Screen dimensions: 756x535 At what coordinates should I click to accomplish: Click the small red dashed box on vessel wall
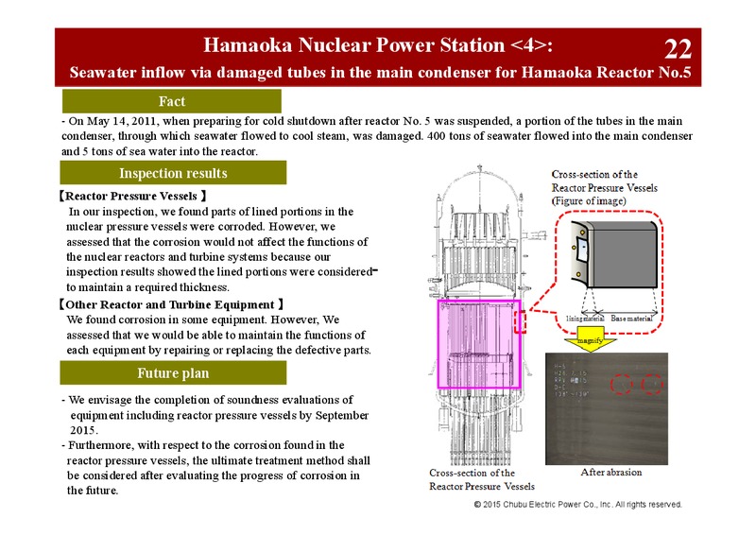point(520,322)
